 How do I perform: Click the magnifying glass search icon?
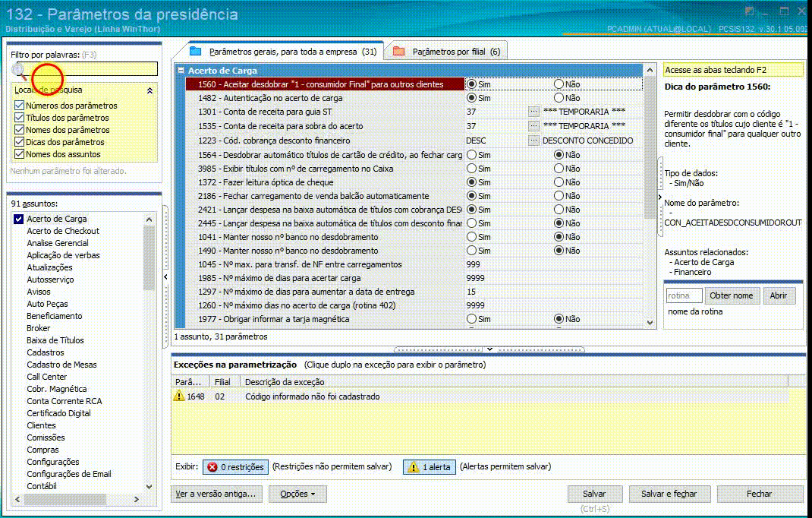(x=20, y=71)
